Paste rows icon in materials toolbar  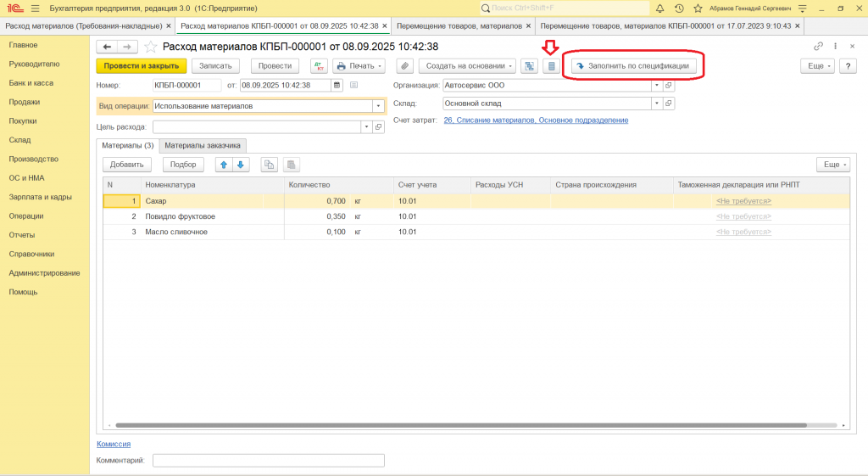click(292, 165)
